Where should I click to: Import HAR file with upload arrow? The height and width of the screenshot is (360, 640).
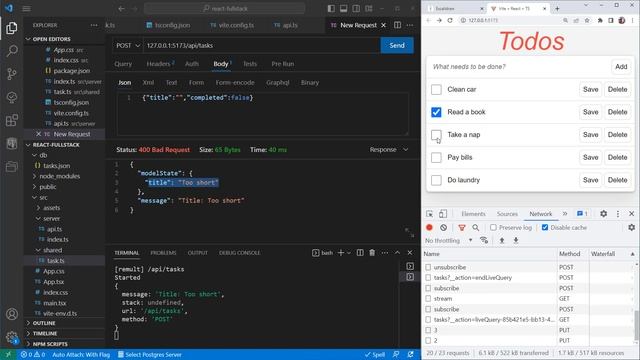[502, 240]
